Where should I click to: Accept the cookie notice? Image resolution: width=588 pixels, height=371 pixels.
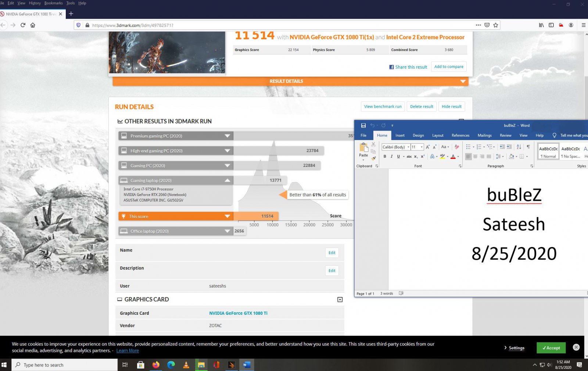(x=551, y=348)
